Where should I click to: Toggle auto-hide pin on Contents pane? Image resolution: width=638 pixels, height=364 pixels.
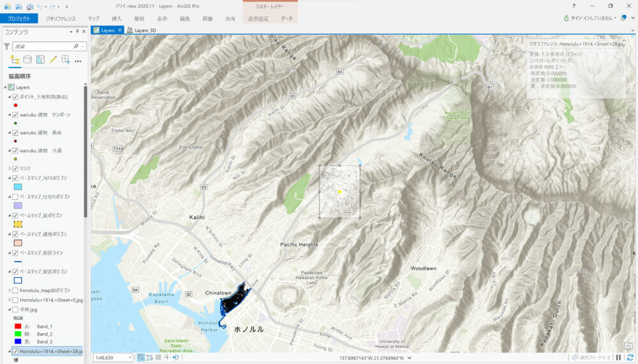click(x=77, y=31)
